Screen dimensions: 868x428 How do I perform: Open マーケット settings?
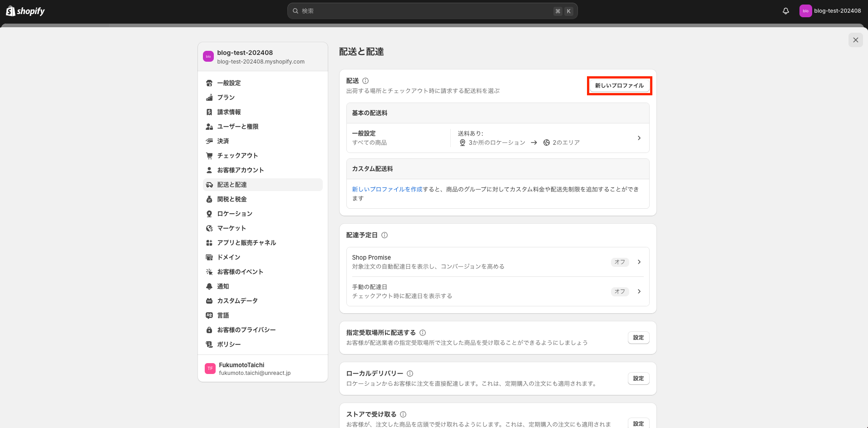tap(262, 228)
